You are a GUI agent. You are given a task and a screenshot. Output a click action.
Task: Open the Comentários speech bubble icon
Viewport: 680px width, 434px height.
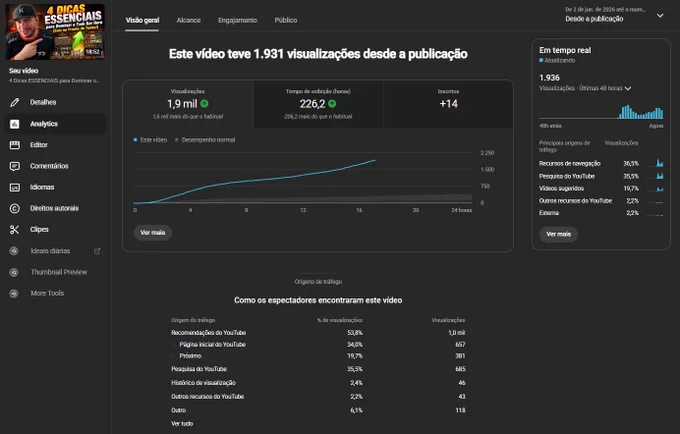tap(14, 166)
